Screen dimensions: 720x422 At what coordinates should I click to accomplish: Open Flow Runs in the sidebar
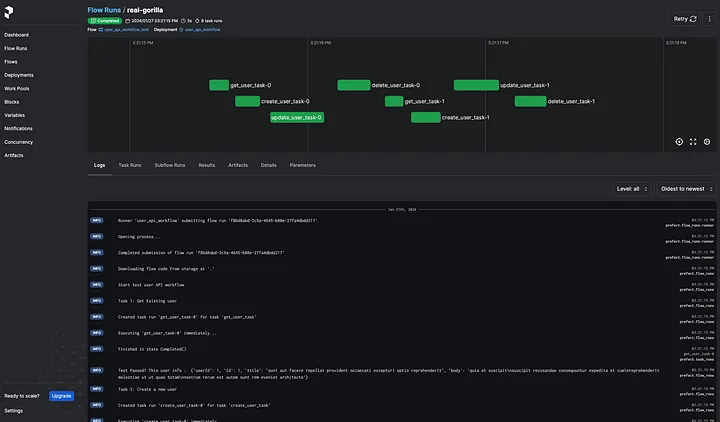click(x=16, y=48)
